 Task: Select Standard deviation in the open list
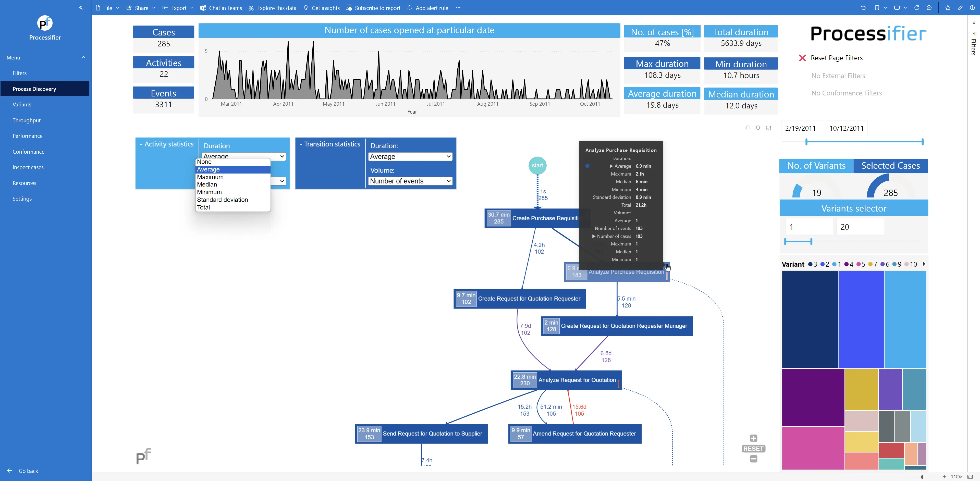tap(233, 200)
